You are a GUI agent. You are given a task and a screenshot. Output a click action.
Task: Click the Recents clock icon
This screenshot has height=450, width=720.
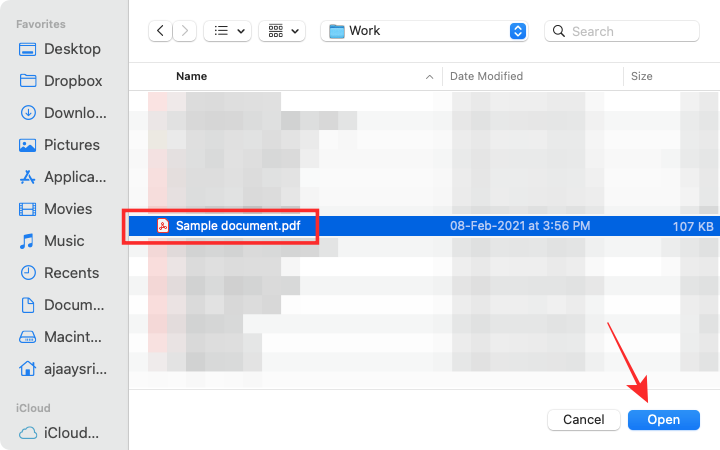click(x=28, y=273)
